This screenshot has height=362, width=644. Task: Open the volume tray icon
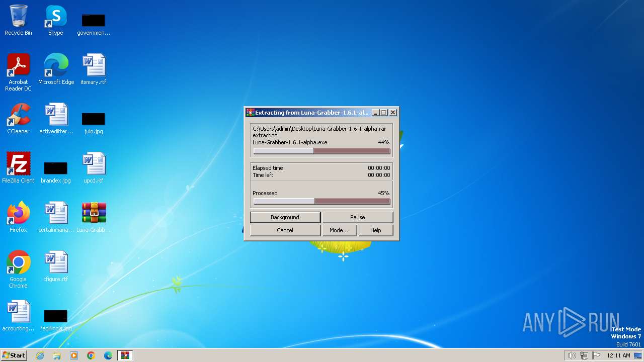(572, 355)
